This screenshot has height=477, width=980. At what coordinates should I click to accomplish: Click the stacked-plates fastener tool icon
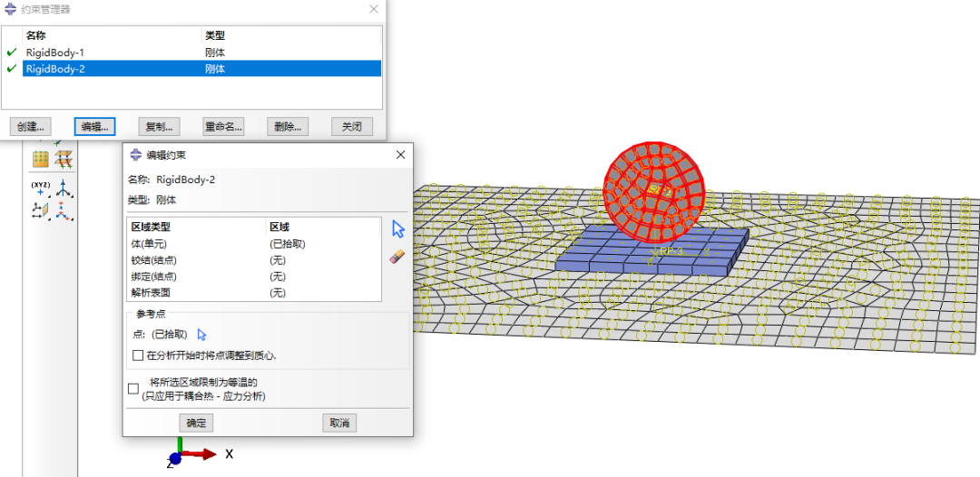pos(64,160)
